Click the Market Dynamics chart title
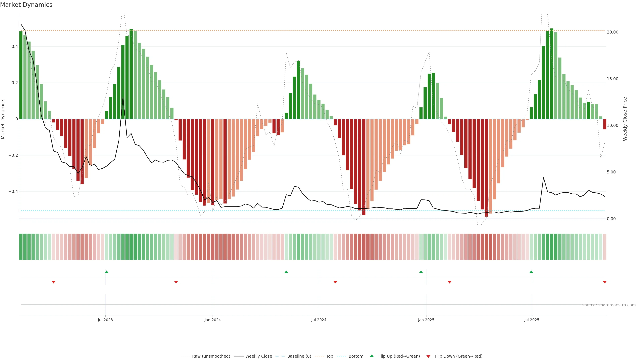Image resolution: width=644 pixels, height=362 pixels. point(26,5)
